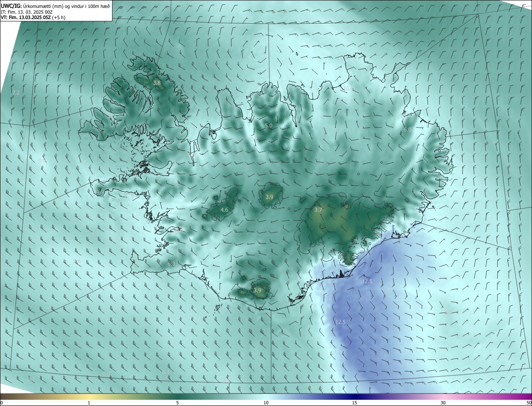Click the colorbar tick label 50

[529, 403]
